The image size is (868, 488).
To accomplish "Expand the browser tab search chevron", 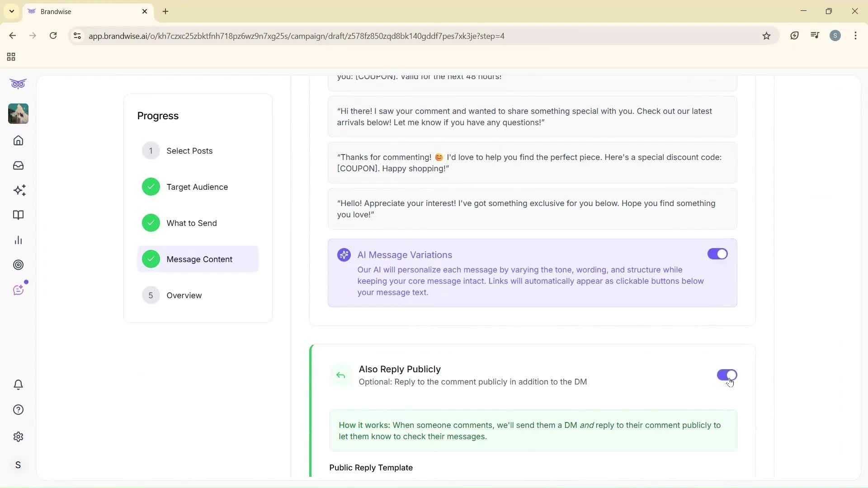I will 11,11.
